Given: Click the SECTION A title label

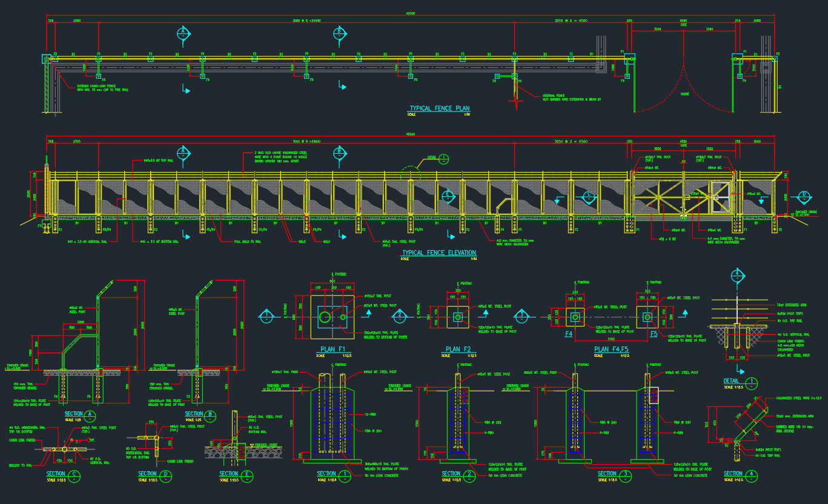Looking at the screenshot, I should tap(79, 414).
